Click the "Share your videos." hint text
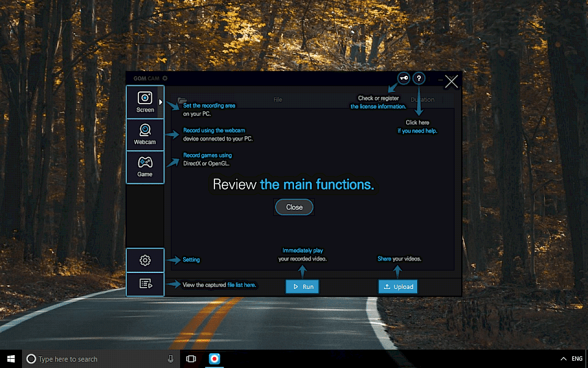This screenshot has width=588, height=368. pyautogui.click(x=399, y=259)
